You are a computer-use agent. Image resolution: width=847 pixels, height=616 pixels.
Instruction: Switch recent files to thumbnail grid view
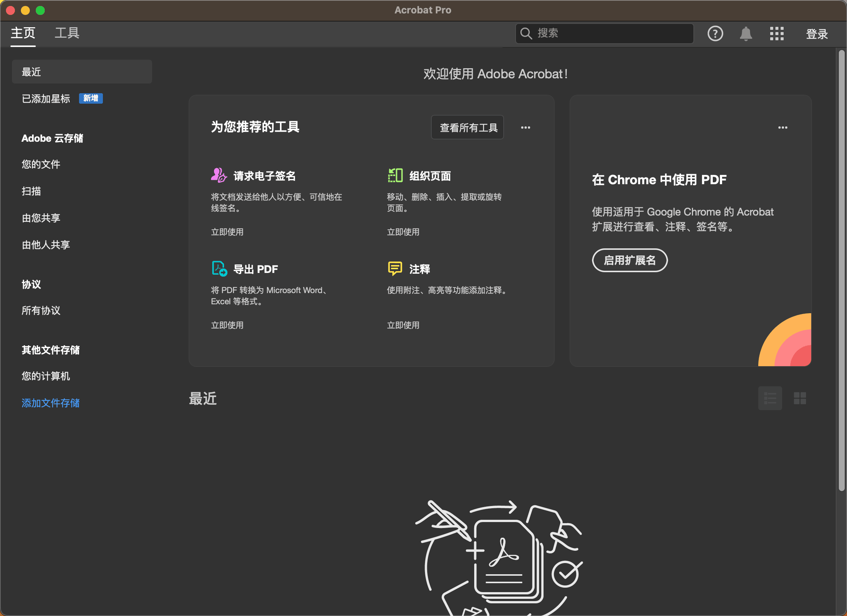pos(800,398)
